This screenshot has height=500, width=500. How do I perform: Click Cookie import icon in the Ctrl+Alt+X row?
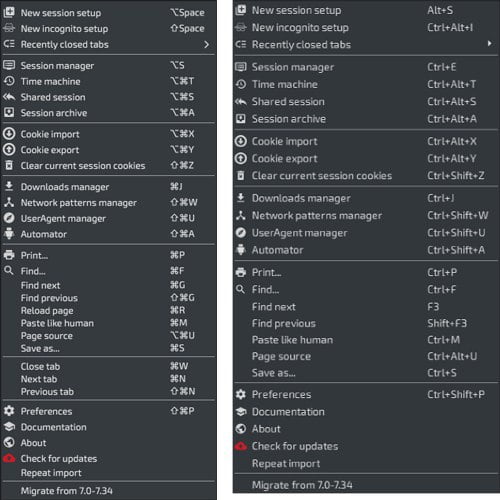point(241,141)
